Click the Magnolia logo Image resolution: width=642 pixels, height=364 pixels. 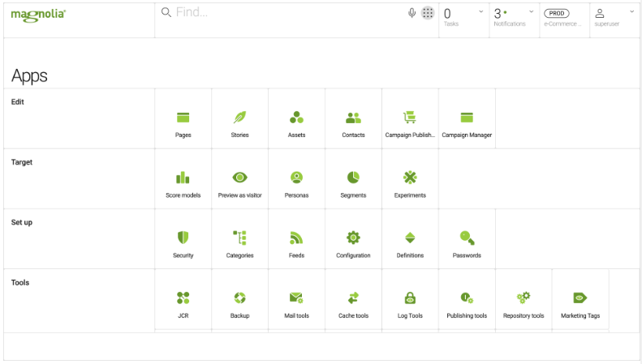tap(38, 15)
